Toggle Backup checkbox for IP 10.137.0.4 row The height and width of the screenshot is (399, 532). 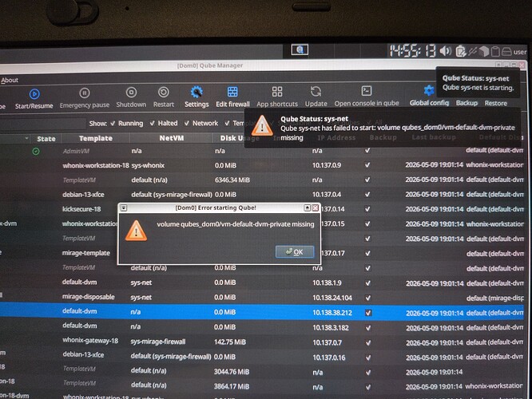(367, 194)
